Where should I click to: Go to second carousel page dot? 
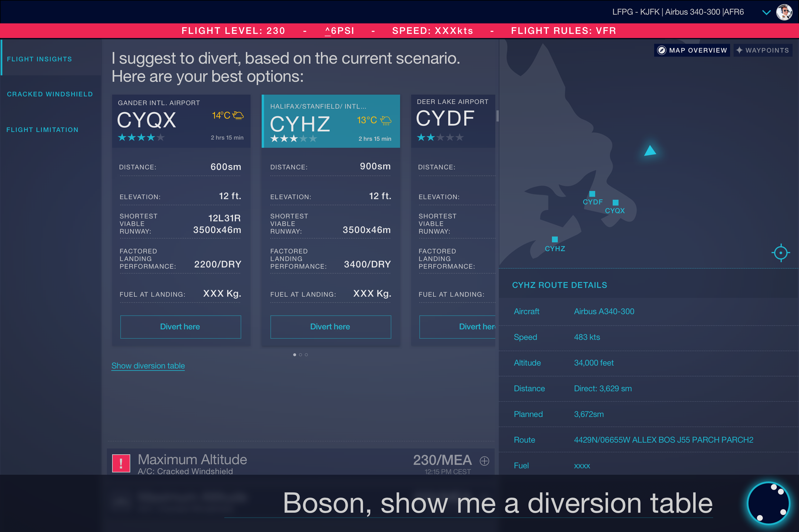tap(300, 355)
